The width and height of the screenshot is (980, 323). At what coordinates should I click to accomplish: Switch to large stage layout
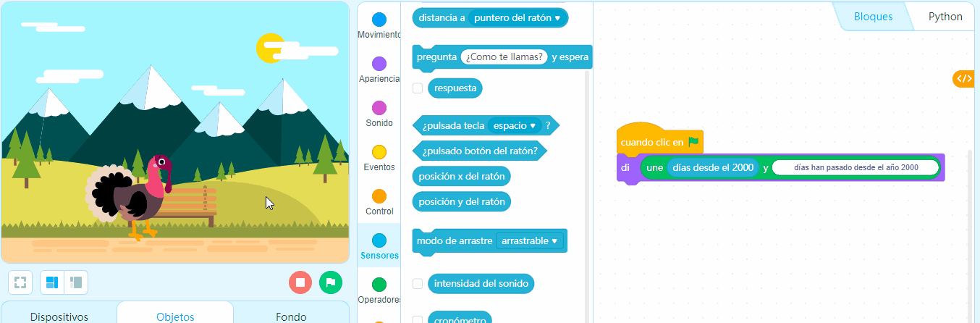(52, 282)
